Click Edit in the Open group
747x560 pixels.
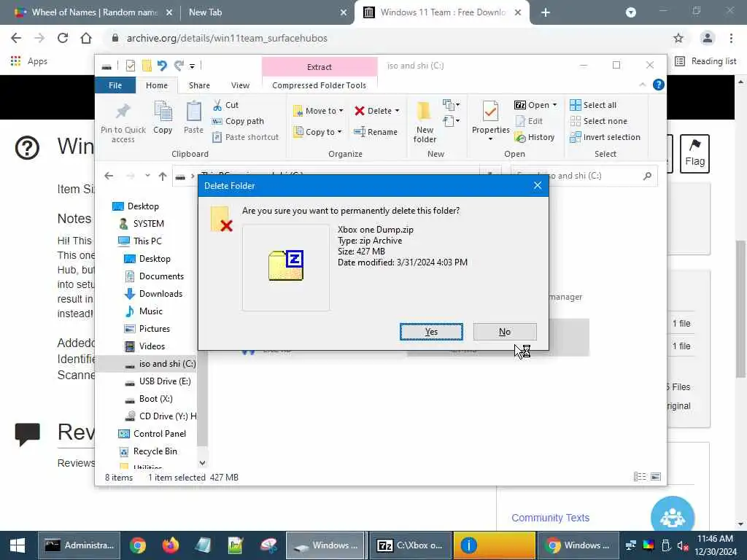(530, 121)
